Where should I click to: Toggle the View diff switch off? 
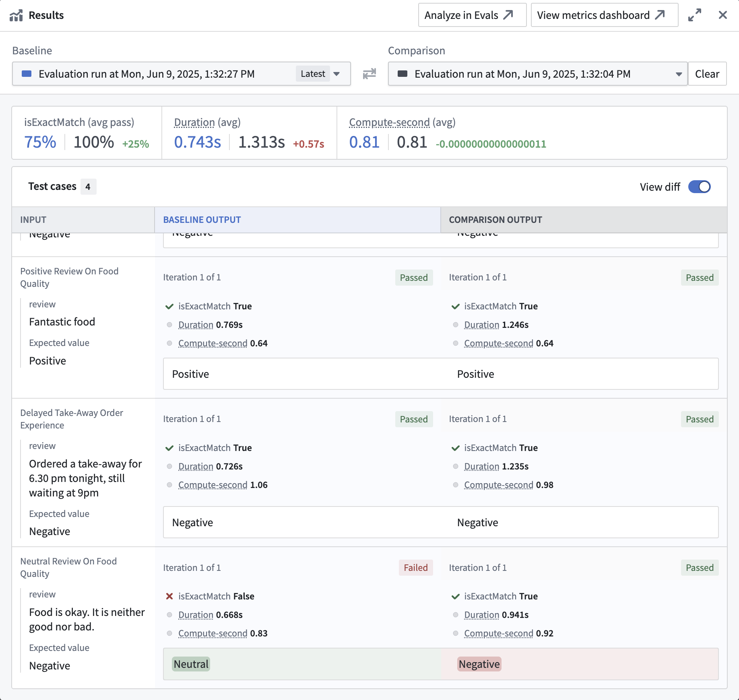coord(699,187)
